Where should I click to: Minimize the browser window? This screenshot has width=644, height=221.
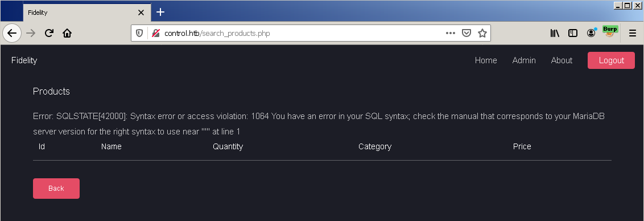tap(618, 6)
